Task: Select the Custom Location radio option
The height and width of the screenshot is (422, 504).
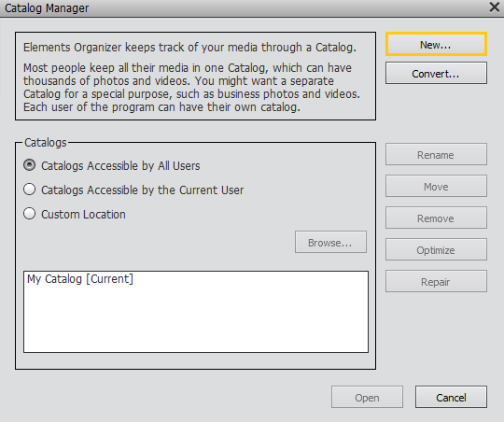Action: point(30,214)
